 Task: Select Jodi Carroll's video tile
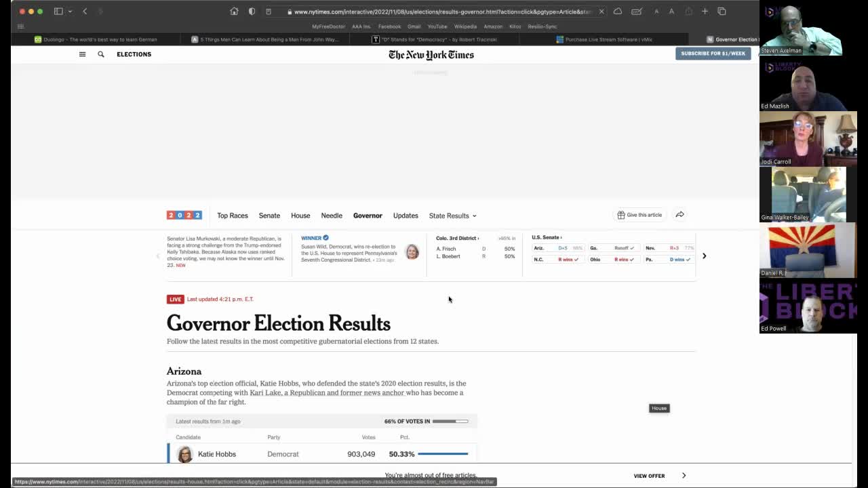[808, 139]
